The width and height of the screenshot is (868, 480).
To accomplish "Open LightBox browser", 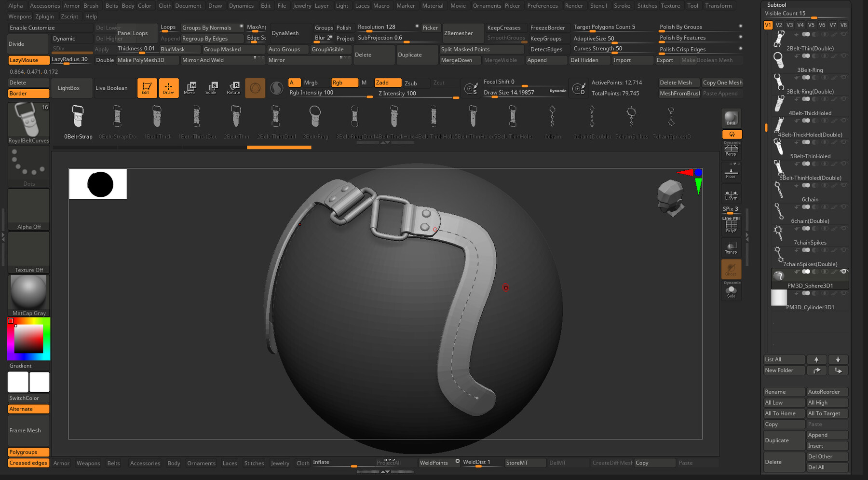I will tap(72, 88).
